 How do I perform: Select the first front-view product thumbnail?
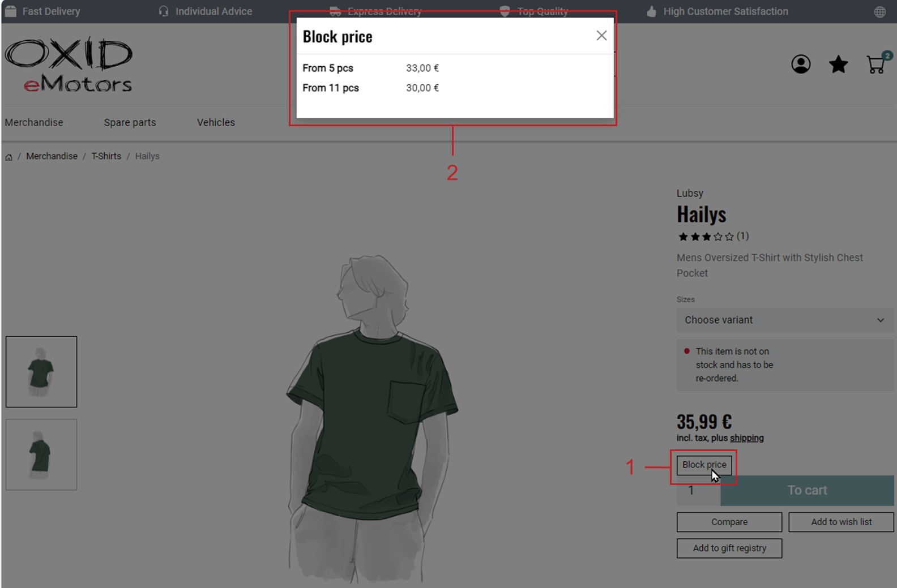(x=41, y=372)
